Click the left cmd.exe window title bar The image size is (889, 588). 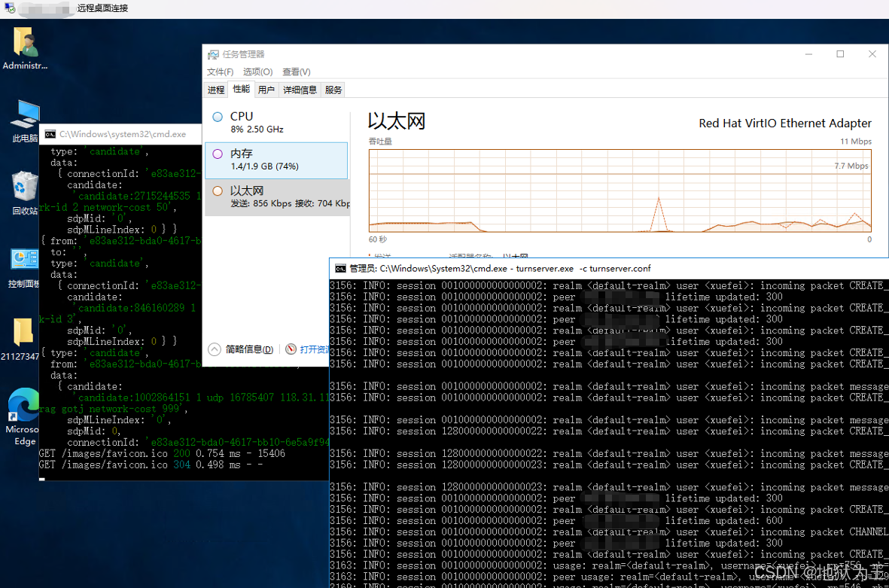tap(120, 134)
